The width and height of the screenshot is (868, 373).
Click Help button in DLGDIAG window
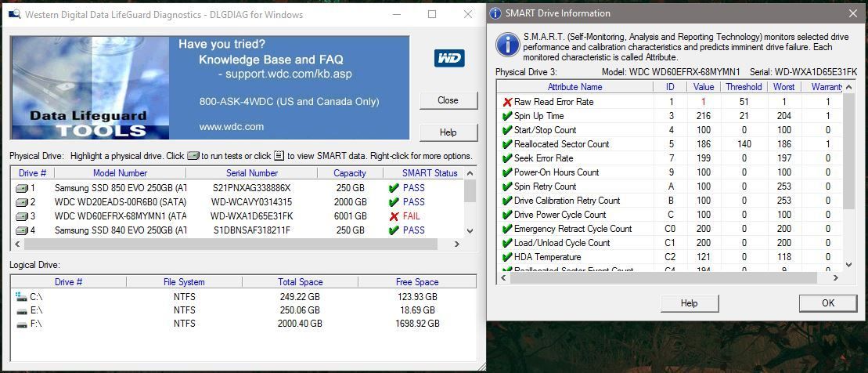pyautogui.click(x=448, y=132)
